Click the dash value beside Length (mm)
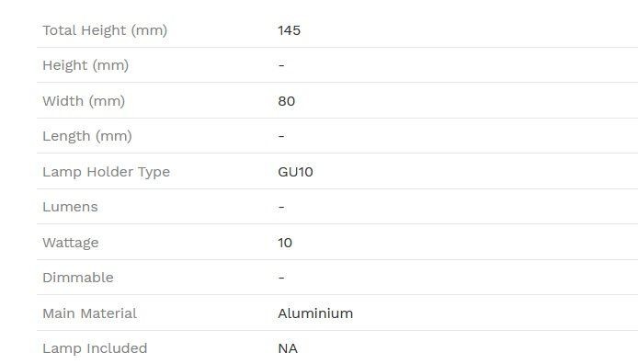This screenshot has width=638, height=364. [281, 136]
